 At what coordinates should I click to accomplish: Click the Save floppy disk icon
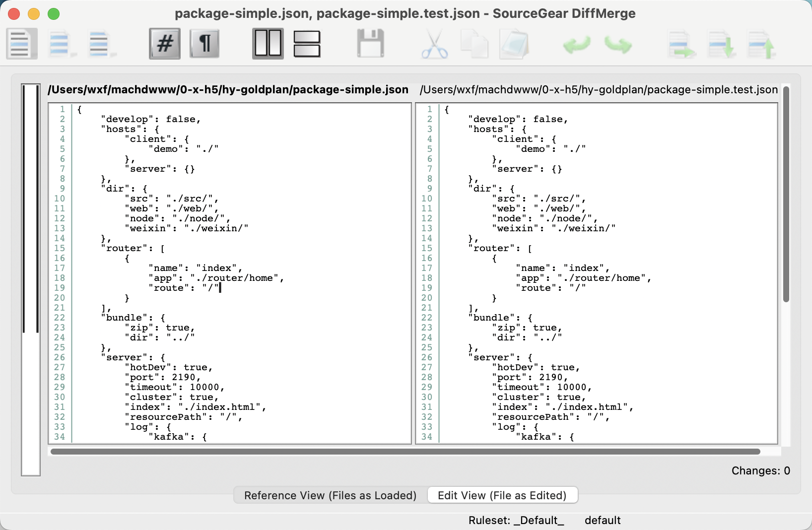point(371,44)
